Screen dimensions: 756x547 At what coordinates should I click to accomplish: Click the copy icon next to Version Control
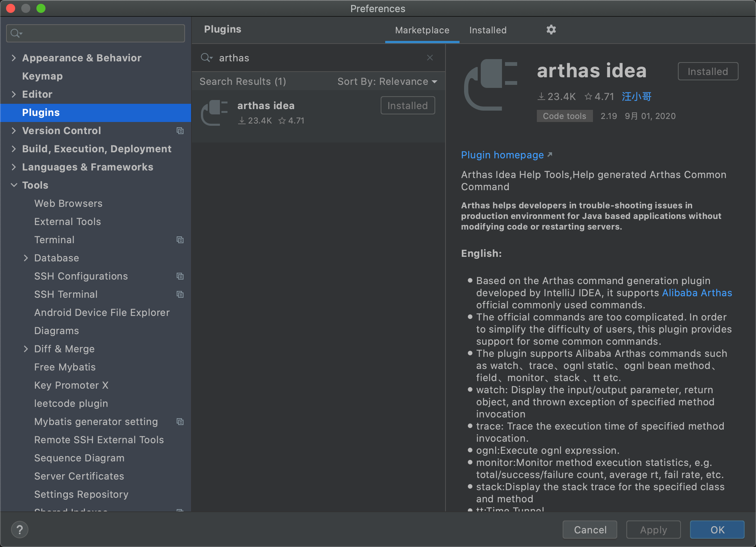pos(180,131)
